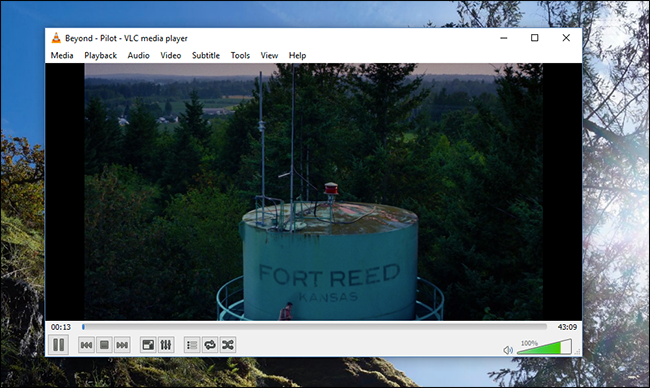Open the Video menu
Image resolution: width=650 pixels, height=388 pixels.
point(171,56)
